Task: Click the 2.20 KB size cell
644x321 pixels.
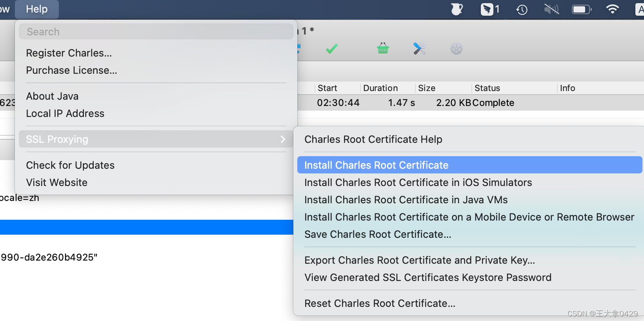Action: tap(454, 103)
